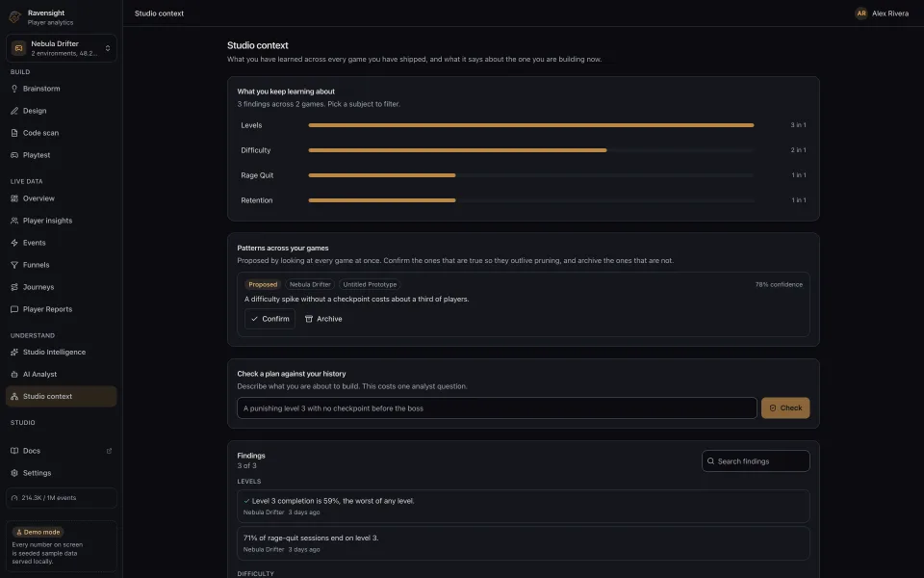
Task: Click the Search findings field
Action: tap(756, 461)
